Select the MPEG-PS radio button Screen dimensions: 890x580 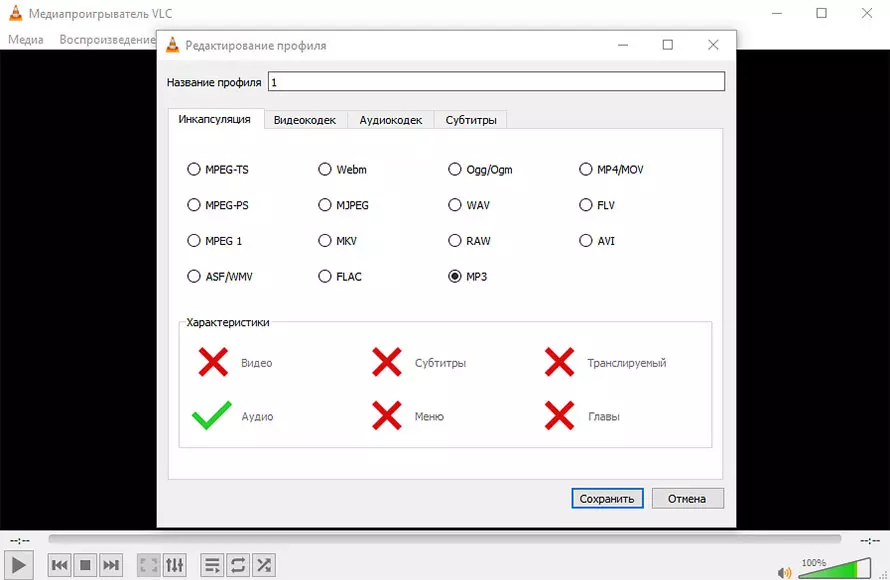tap(194, 205)
